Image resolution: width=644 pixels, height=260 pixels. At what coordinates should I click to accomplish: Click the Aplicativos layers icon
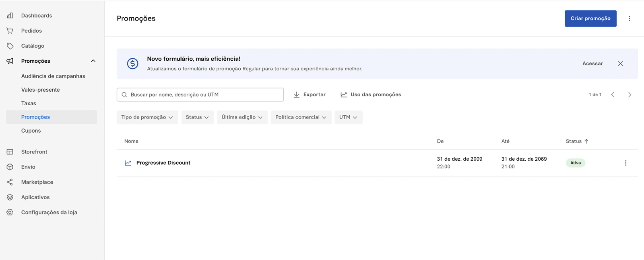point(10,197)
